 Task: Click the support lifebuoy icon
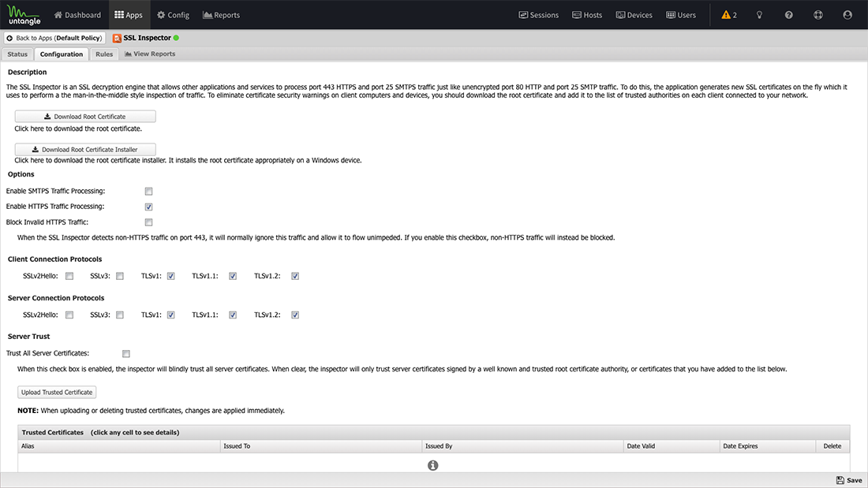pyautogui.click(x=818, y=15)
